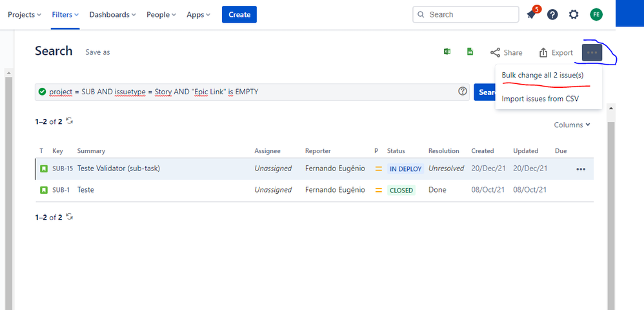644x310 pixels.
Task: Open the settings gear icon
Action: 574,15
